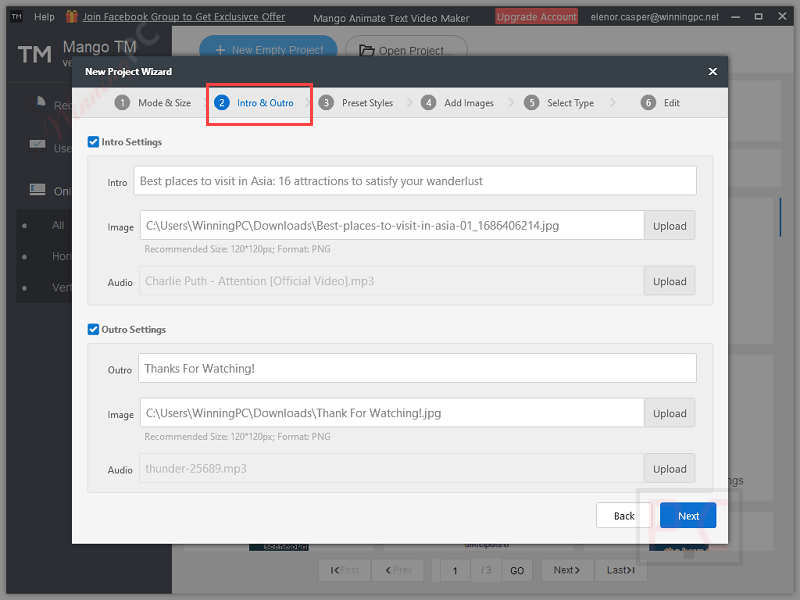Go to the Mode & Size step
This screenshot has width=800, height=600.
(x=164, y=103)
